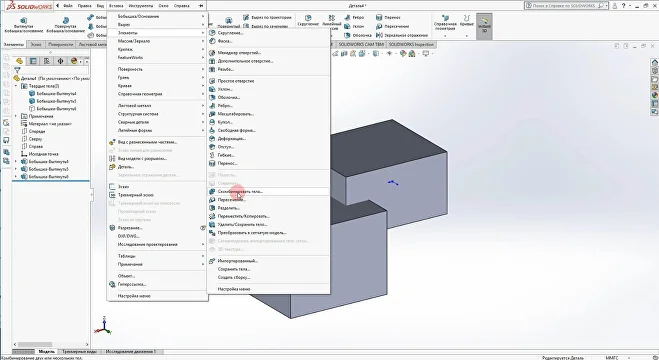The image size is (659, 360).
Task: Open DisplayManager appearance ball tab
Action: (x=74, y=61)
